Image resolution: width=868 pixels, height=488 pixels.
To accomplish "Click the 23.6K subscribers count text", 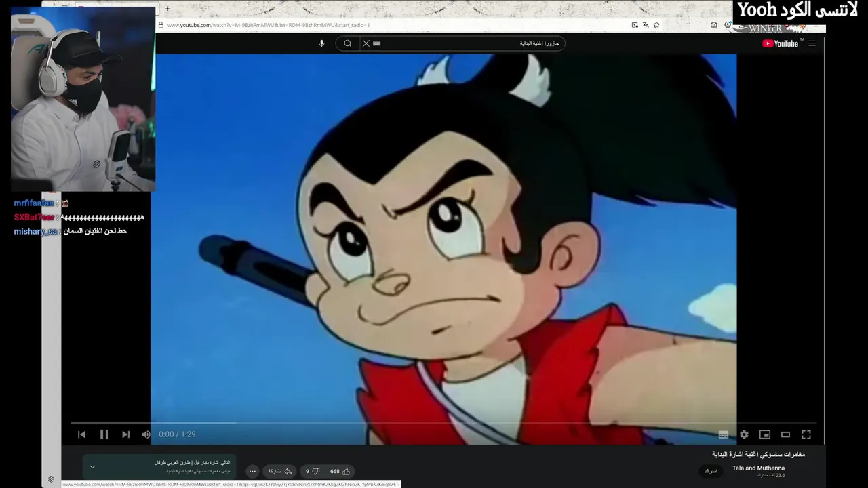I will [x=771, y=476].
